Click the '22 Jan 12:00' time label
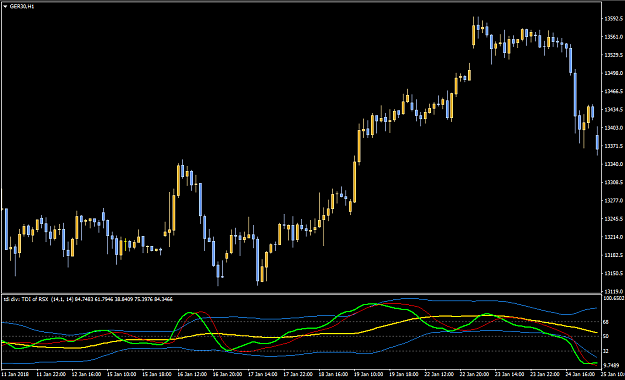Screen dimensions: 625x380 [x=439, y=374]
